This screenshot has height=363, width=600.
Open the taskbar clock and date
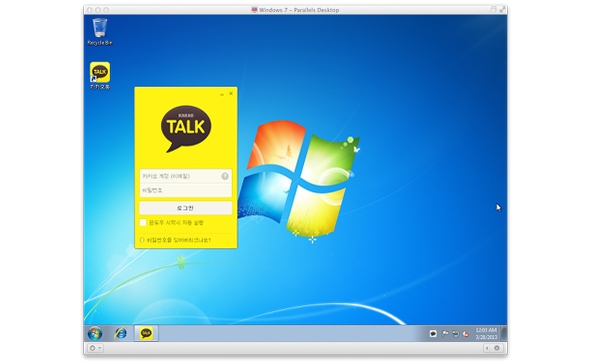click(x=486, y=333)
